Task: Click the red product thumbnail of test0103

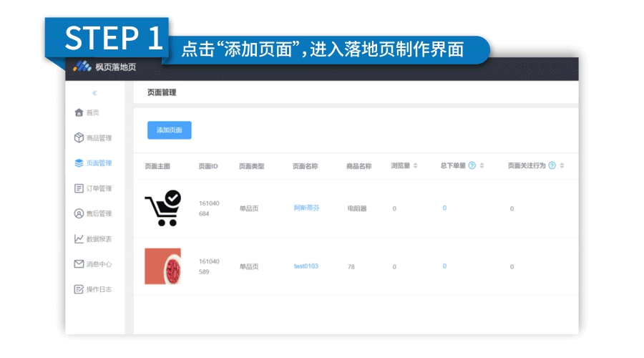Action: coord(162,266)
